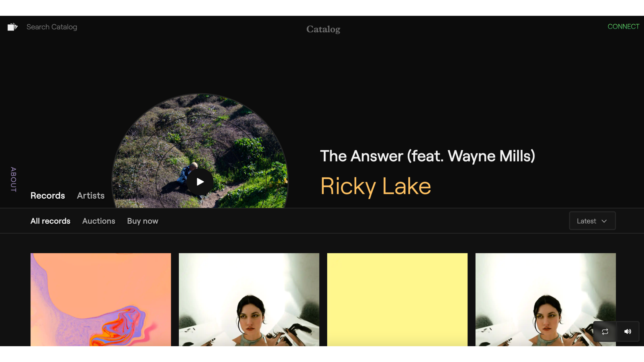The width and height of the screenshot is (644, 362).
Task: Open the Latest sort dropdown
Action: [592, 221]
